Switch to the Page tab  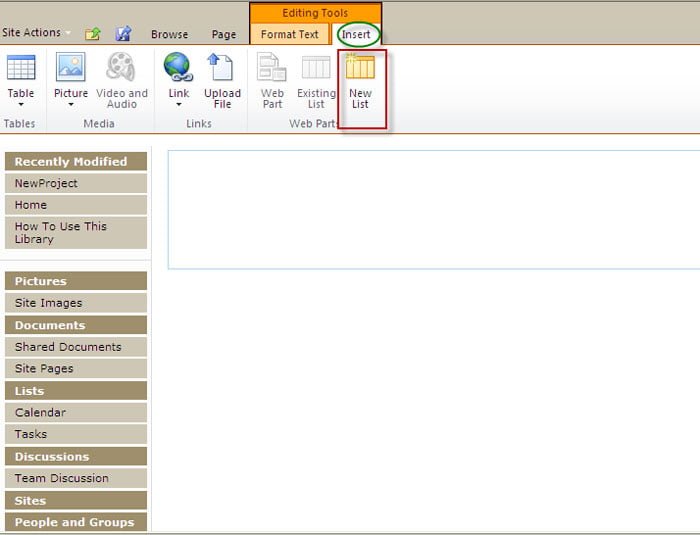224,34
